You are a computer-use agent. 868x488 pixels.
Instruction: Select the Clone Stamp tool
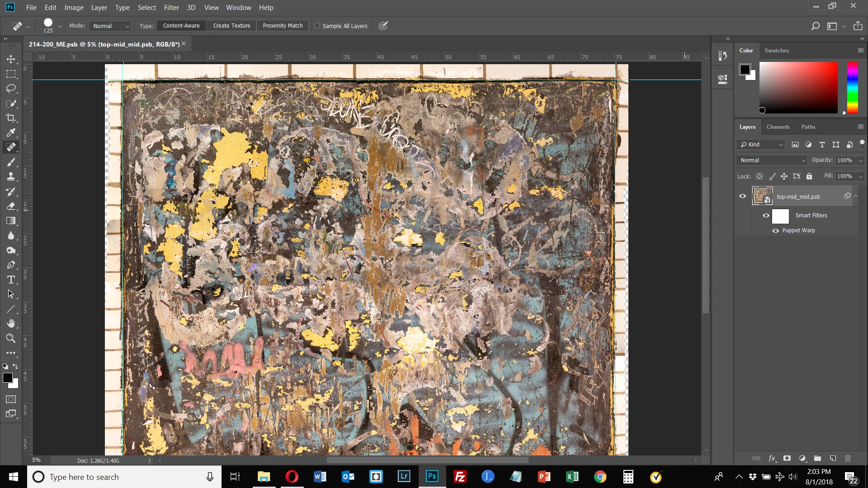[11, 177]
